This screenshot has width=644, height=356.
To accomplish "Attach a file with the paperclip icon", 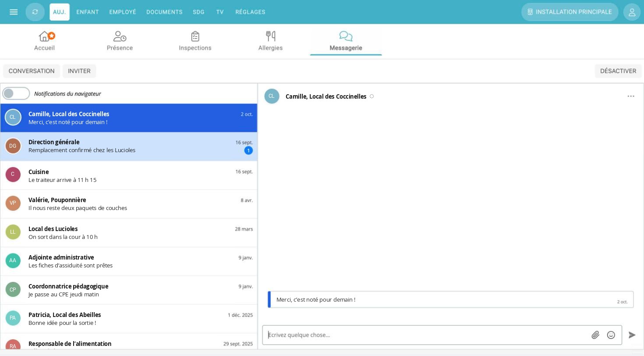I will click(595, 335).
